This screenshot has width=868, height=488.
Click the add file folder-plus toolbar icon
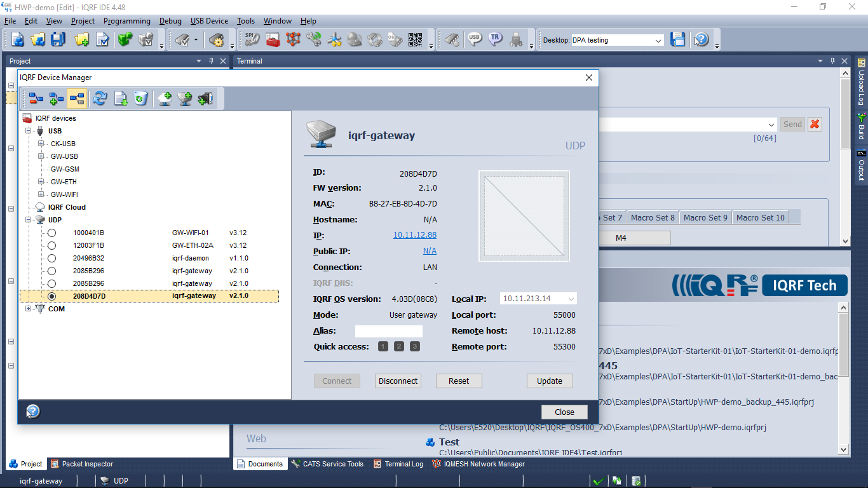[82, 39]
